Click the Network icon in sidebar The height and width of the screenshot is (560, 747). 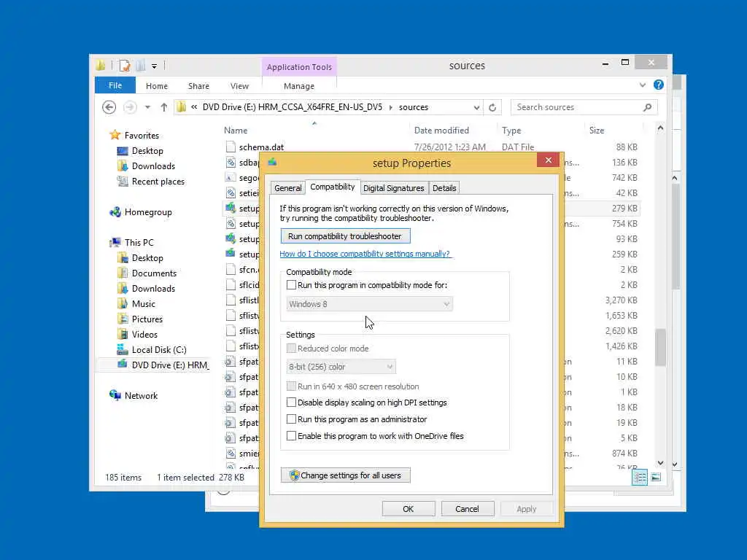(x=115, y=395)
